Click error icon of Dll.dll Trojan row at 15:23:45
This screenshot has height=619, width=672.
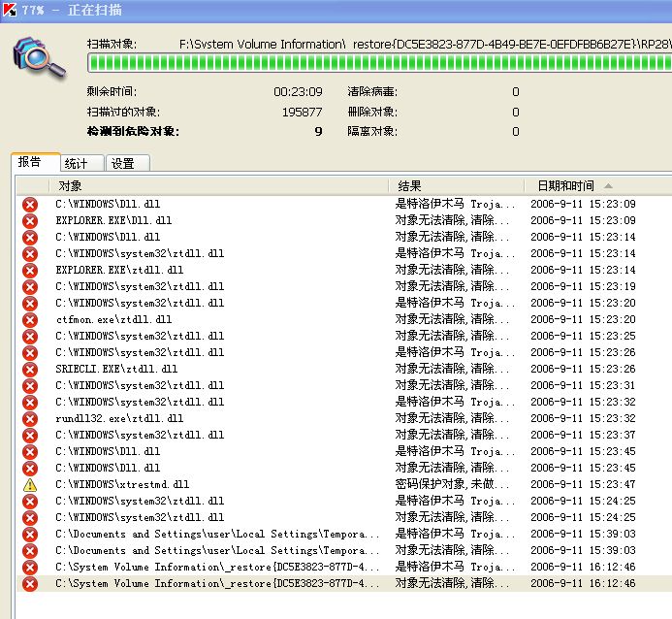(30, 452)
